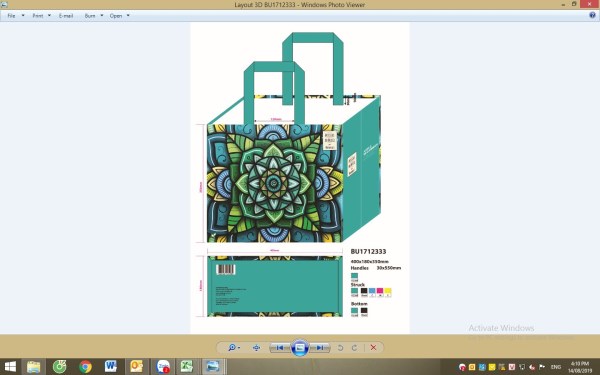The height and width of the screenshot is (375, 600).
Task: Open the zoom magnifier control
Action: click(234, 347)
